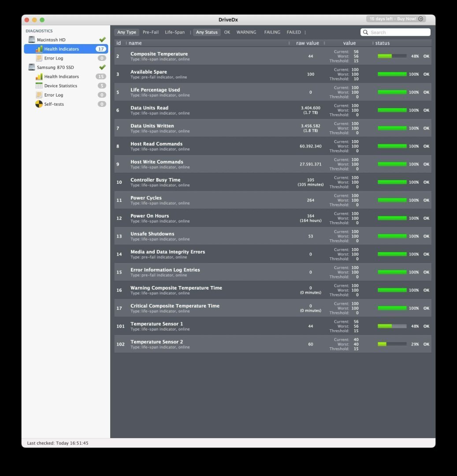This screenshot has height=476, width=457.
Task: Click the arrow icon in Buy Now badge
Action: [420, 19]
